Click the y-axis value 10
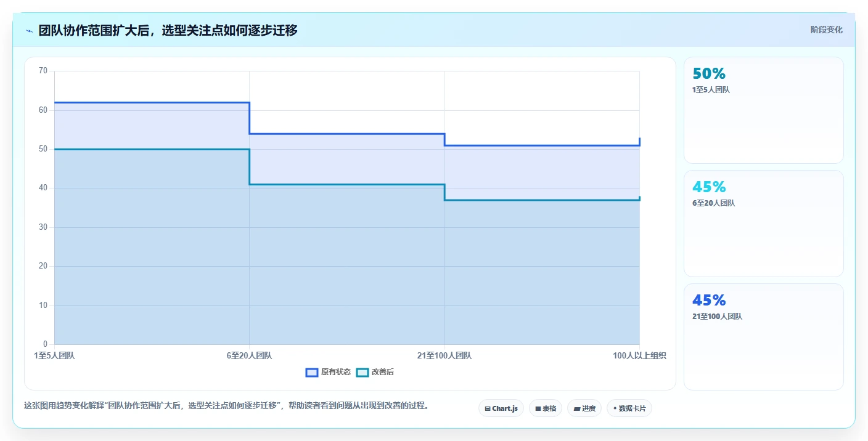Viewport: 868px width, 441px height. click(x=43, y=305)
